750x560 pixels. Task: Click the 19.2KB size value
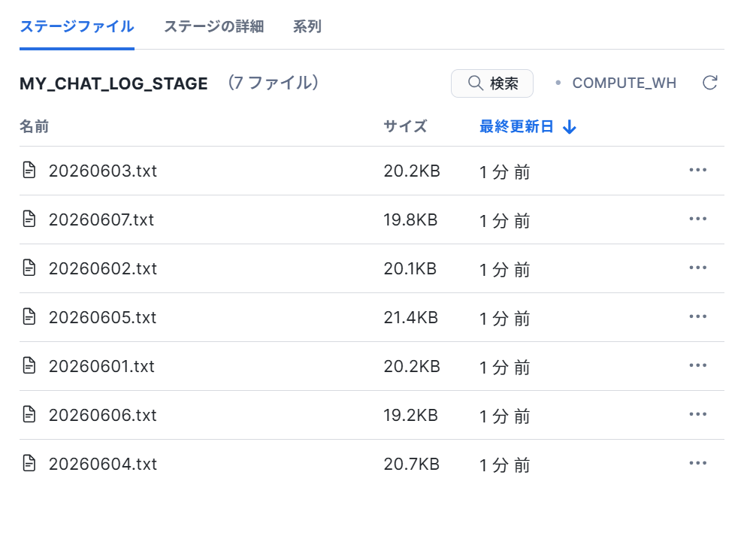pos(410,415)
